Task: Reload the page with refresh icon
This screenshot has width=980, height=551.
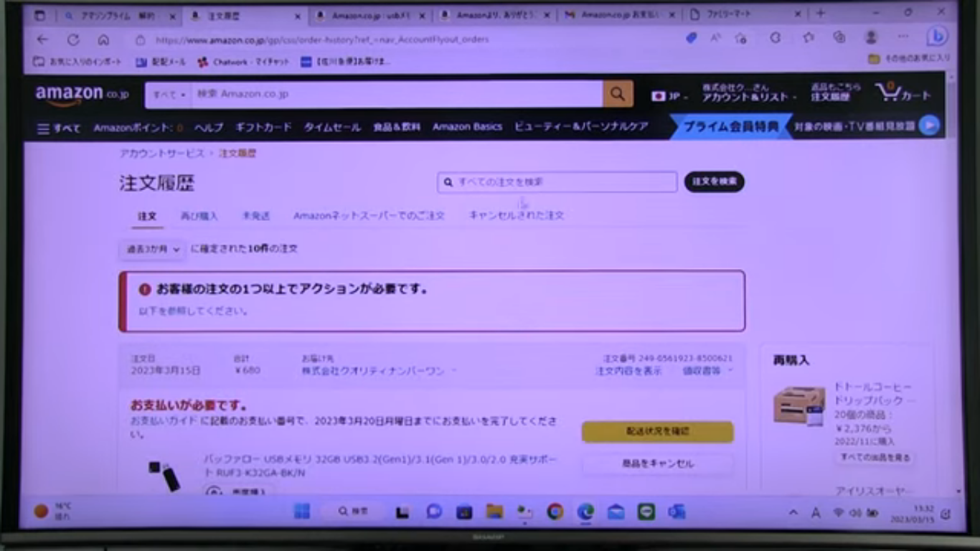Action: click(x=73, y=39)
